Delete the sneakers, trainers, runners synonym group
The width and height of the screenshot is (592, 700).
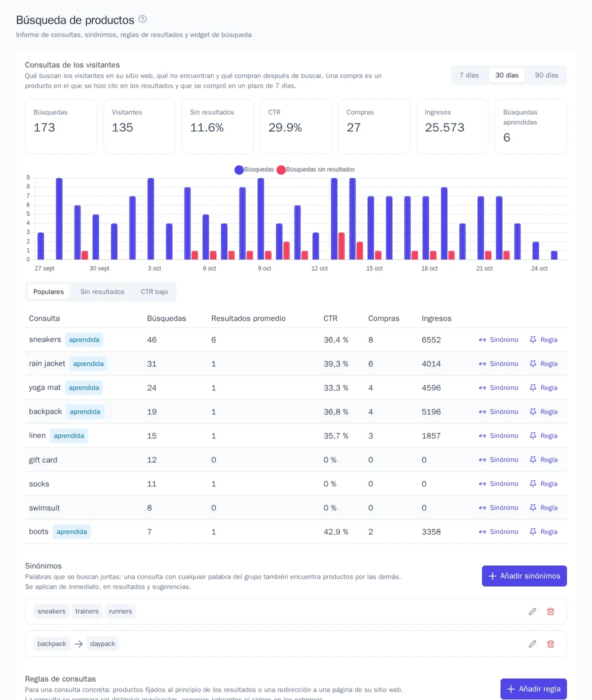[550, 611]
